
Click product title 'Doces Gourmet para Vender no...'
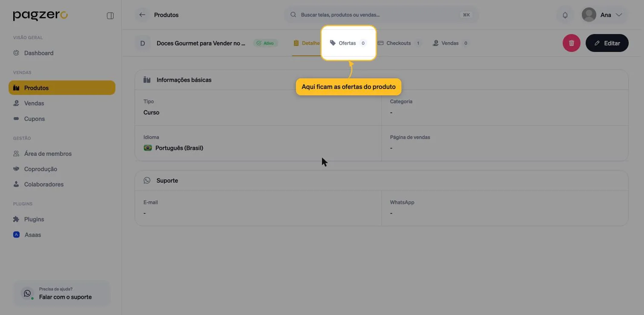coord(201,43)
